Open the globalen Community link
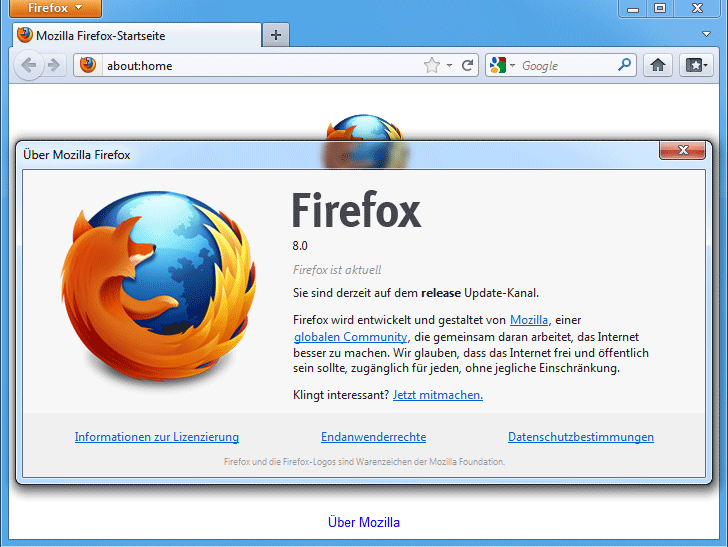The height and width of the screenshot is (547, 728). coord(351,337)
